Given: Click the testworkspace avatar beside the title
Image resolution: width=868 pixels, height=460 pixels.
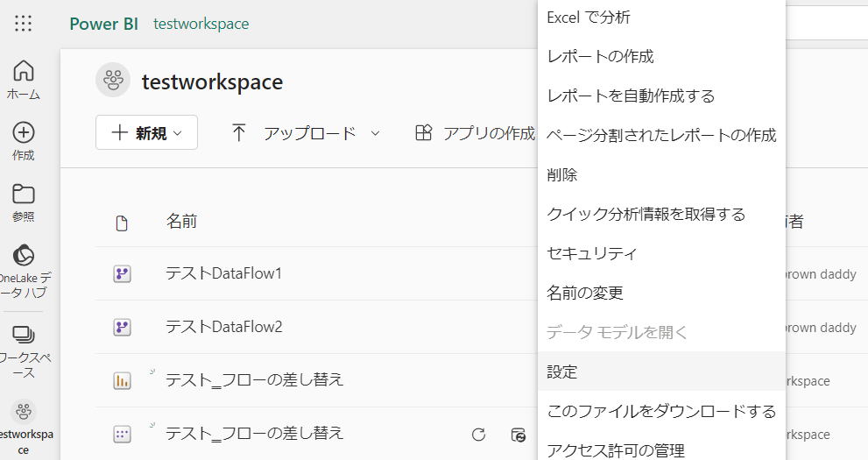Looking at the screenshot, I should click(113, 81).
